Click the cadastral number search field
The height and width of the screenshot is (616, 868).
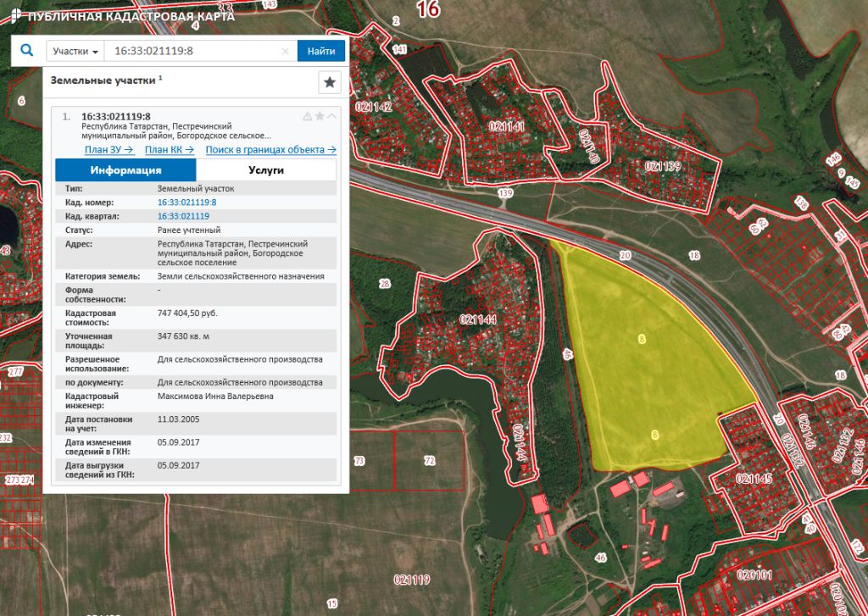tap(193, 51)
